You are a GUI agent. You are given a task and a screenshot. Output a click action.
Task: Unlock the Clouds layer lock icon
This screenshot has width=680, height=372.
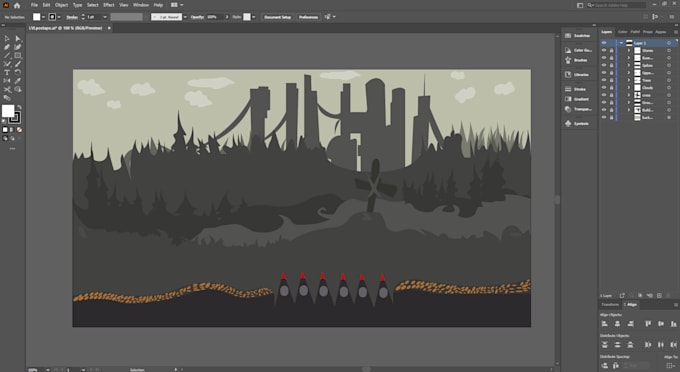[611, 87]
